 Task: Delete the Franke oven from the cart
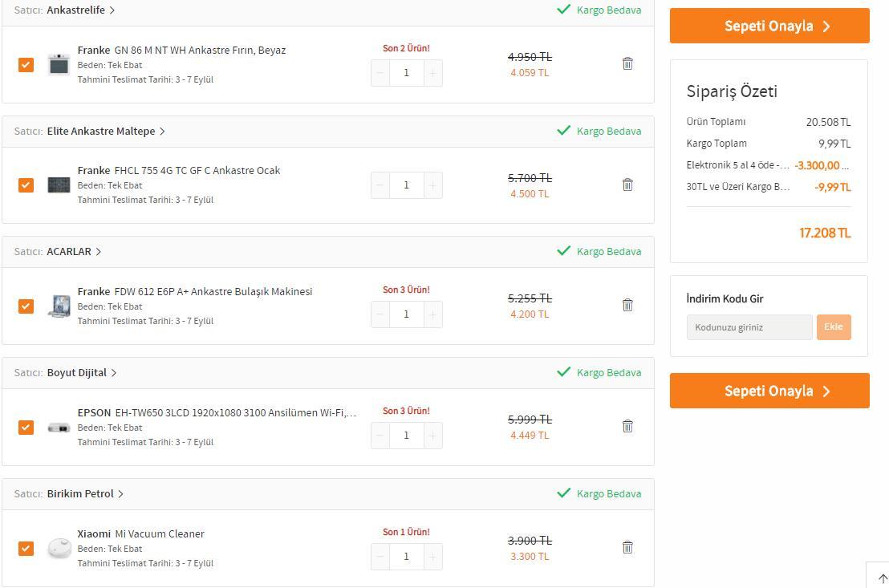627,63
